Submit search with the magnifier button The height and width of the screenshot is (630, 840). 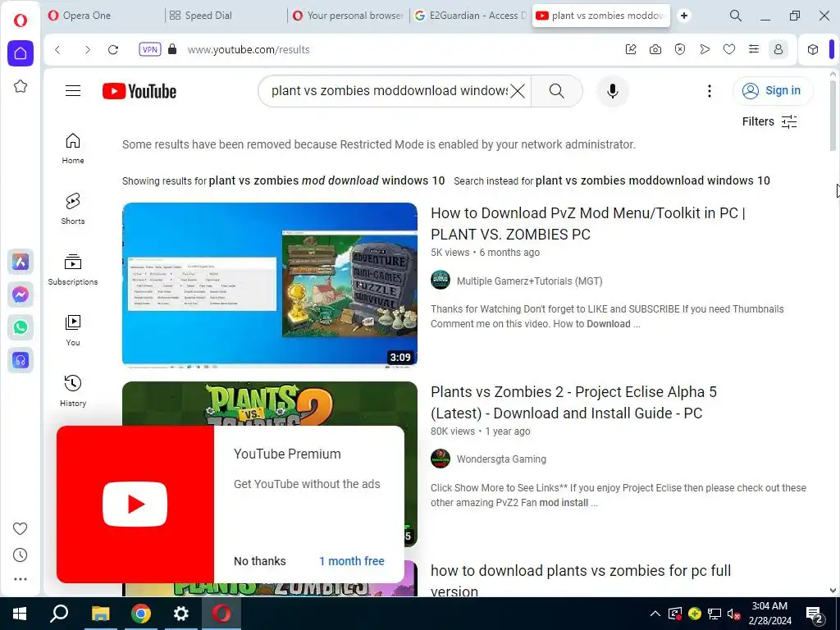pyautogui.click(x=557, y=90)
